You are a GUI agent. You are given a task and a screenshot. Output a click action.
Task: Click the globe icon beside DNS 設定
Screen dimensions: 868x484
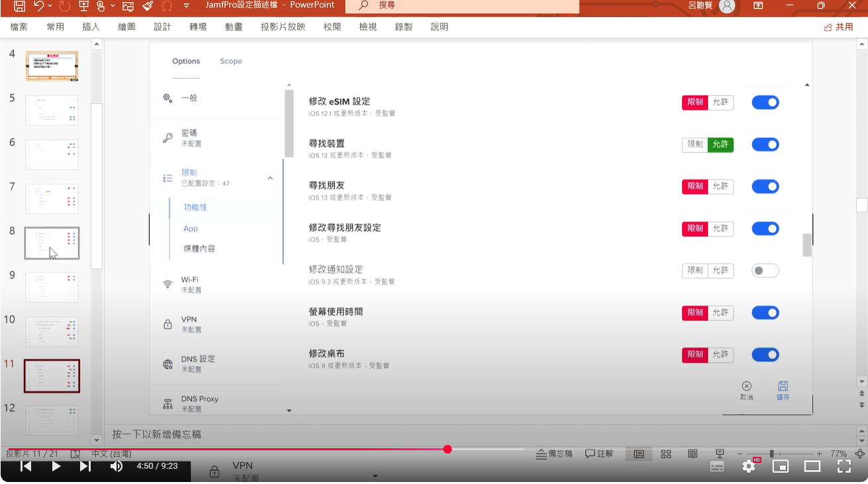(168, 364)
